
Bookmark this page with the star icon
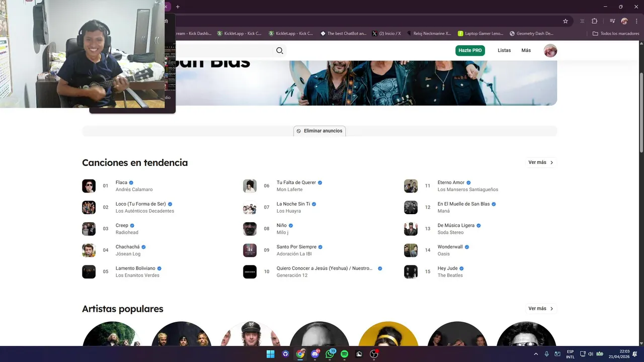click(x=566, y=21)
